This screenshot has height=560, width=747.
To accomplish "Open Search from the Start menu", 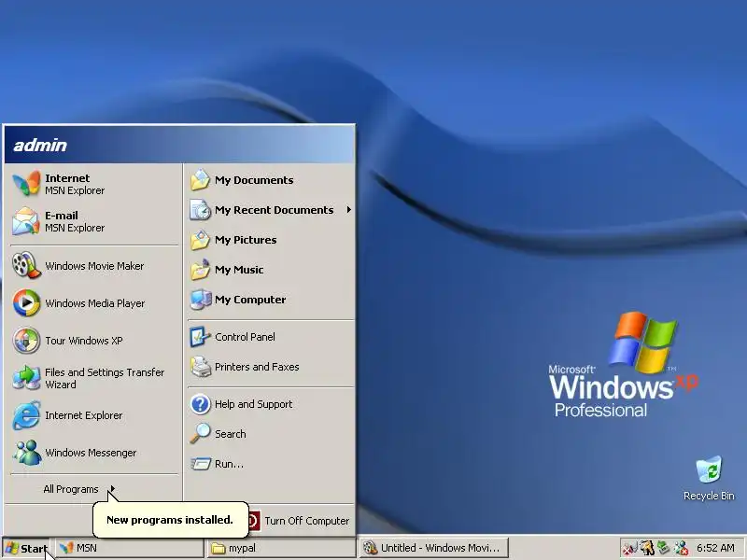I will [270, 434].
